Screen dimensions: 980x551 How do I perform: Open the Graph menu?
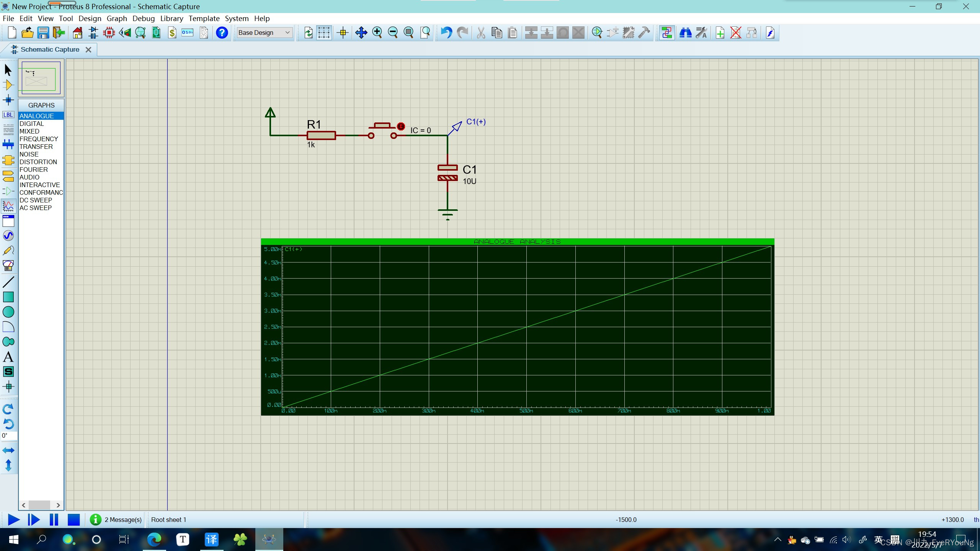point(116,18)
